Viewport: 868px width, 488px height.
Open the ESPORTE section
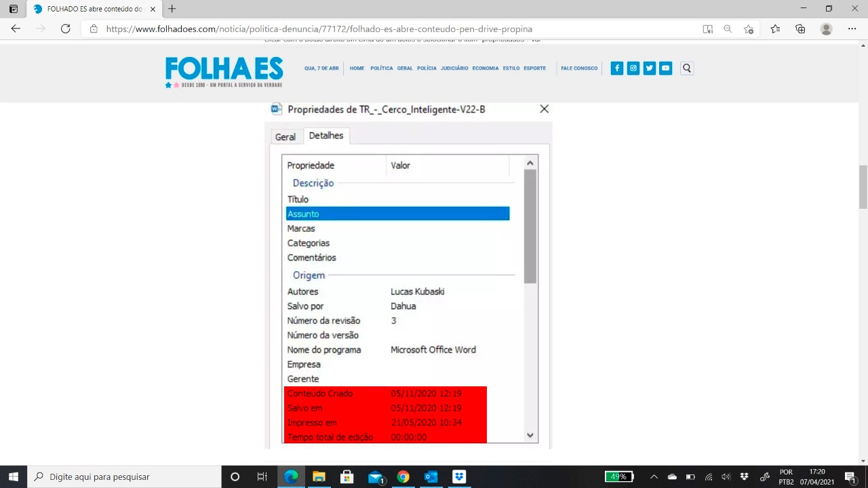535,68
